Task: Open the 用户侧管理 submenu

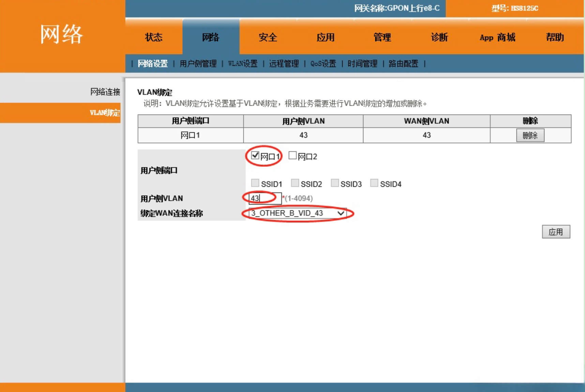Action: click(x=199, y=64)
